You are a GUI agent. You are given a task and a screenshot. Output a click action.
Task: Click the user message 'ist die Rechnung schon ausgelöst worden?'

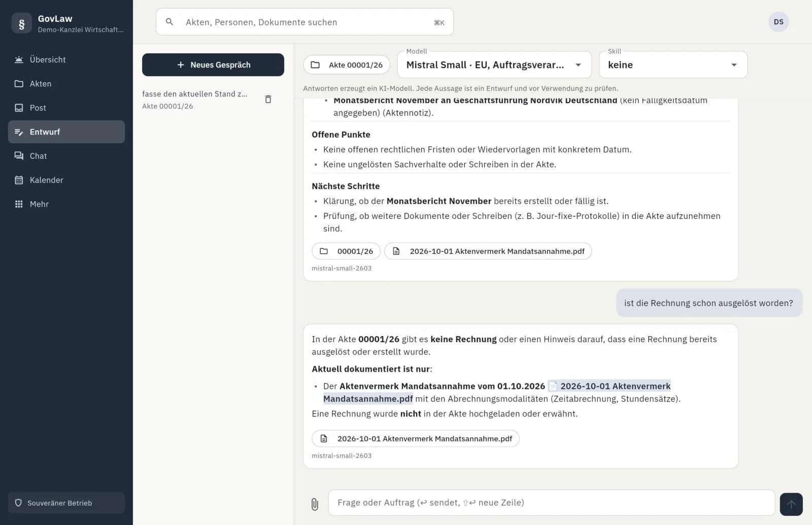click(709, 303)
